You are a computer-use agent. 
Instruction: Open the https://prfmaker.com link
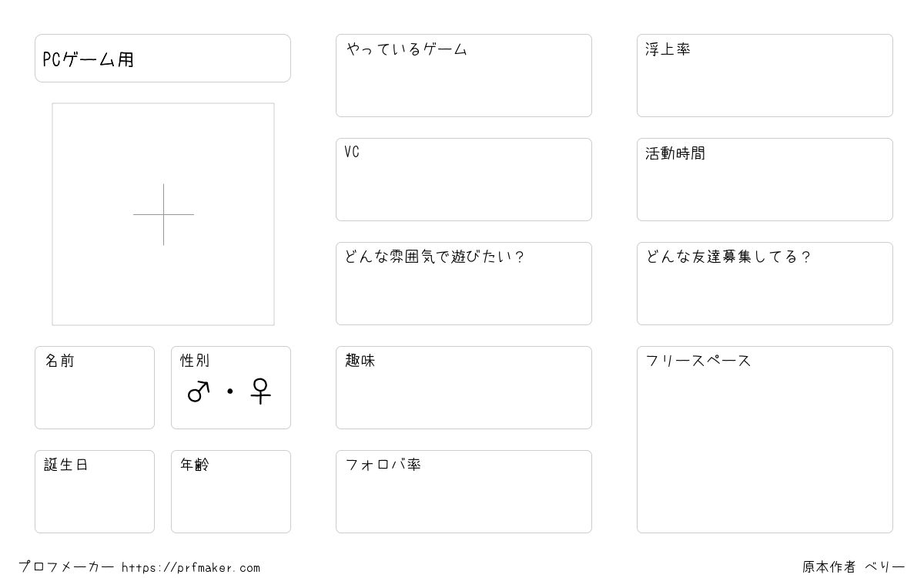pos(191,568)
